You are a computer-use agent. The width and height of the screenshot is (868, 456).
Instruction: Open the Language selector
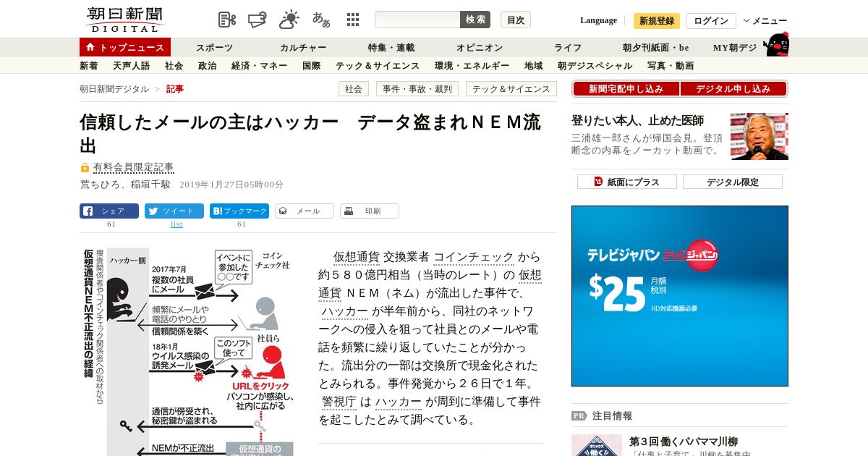point(598,20)
